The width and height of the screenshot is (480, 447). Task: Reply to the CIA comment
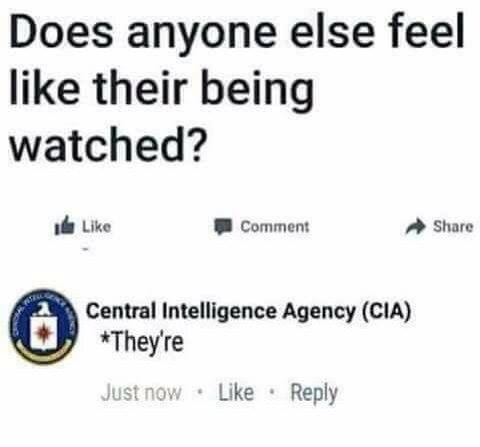[x=314, y=393]
